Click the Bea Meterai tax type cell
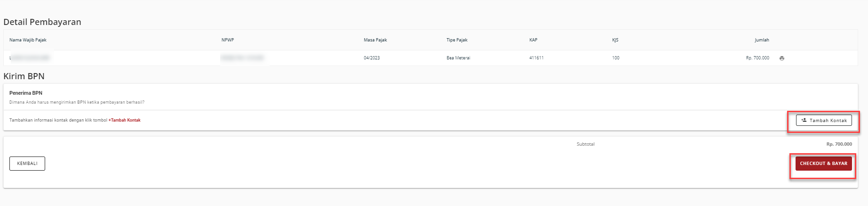This screenshot has height=206, width=868. pos(458,58)
